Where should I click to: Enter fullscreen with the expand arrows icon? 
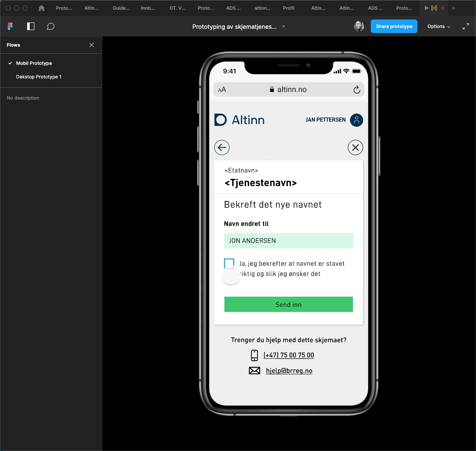465,26
